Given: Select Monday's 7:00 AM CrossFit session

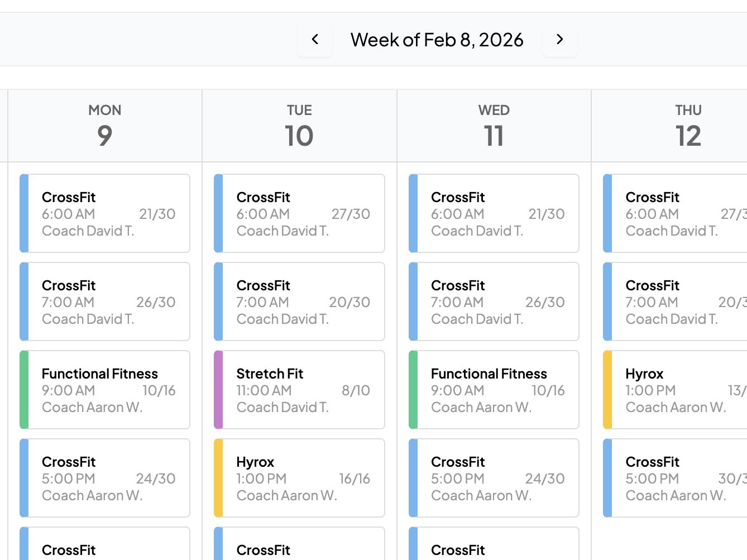Looking at the screenshot, I should [104, 301].
